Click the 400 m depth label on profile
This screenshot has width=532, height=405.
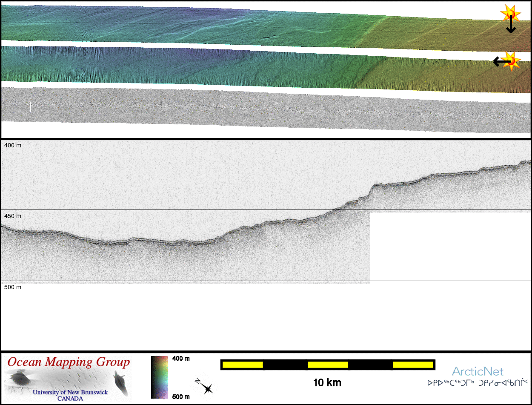[13, 145]
